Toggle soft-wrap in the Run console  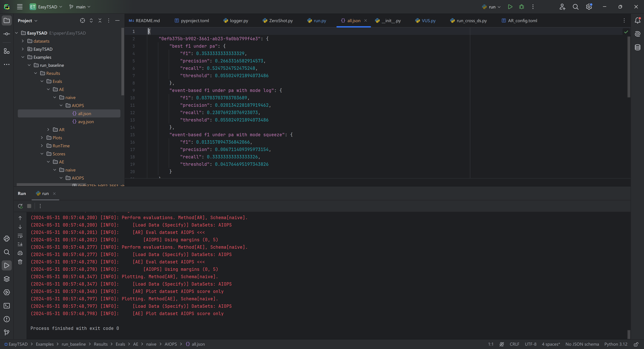pyautogui.click(x=20, y=235)
